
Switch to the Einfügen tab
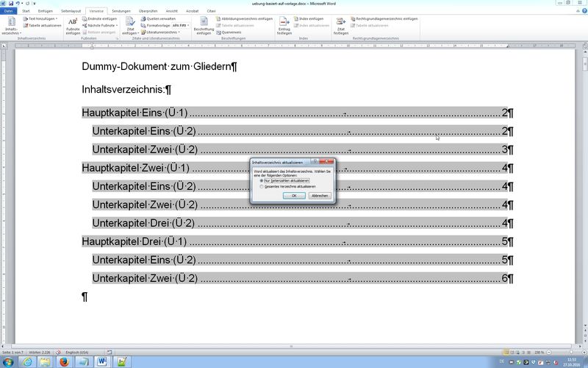[45, 12]
